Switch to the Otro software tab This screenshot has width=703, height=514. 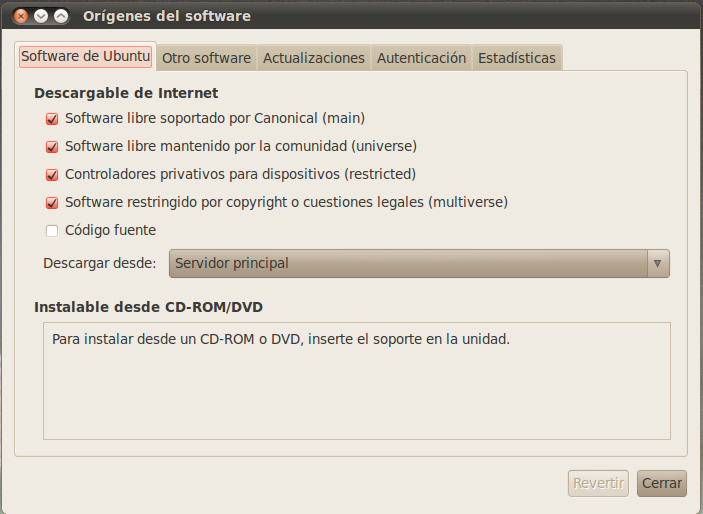coord(206,58)
